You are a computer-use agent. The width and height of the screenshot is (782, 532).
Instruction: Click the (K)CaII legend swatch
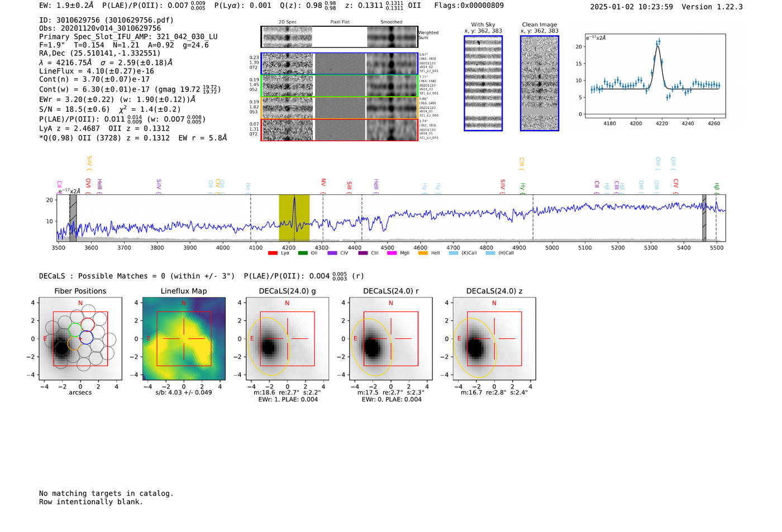tap(454, 253)
